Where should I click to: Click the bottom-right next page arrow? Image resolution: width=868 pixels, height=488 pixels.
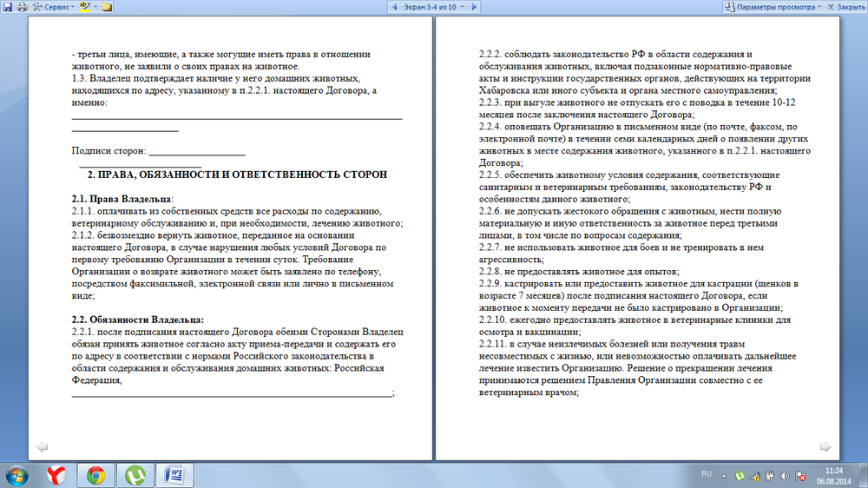(825, 447)
